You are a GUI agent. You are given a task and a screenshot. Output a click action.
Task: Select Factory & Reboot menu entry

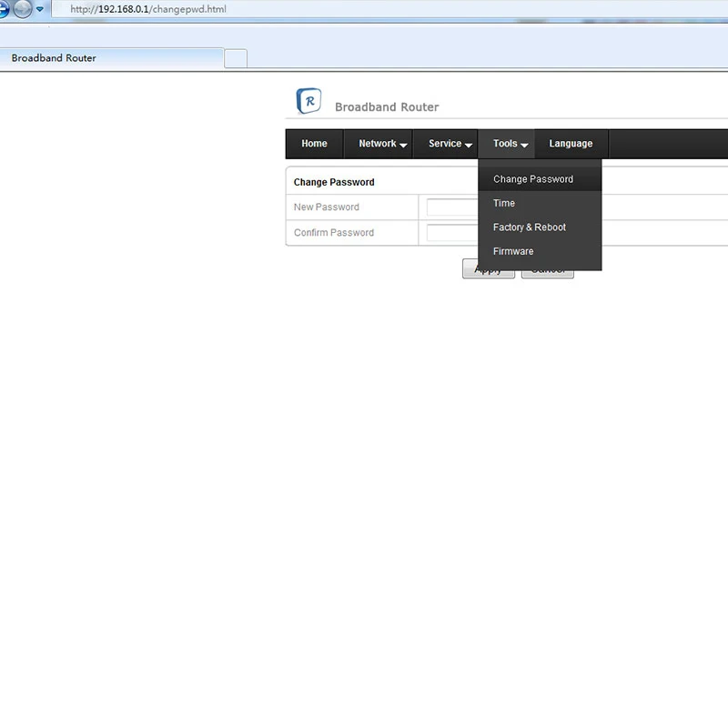click(540, 227)
